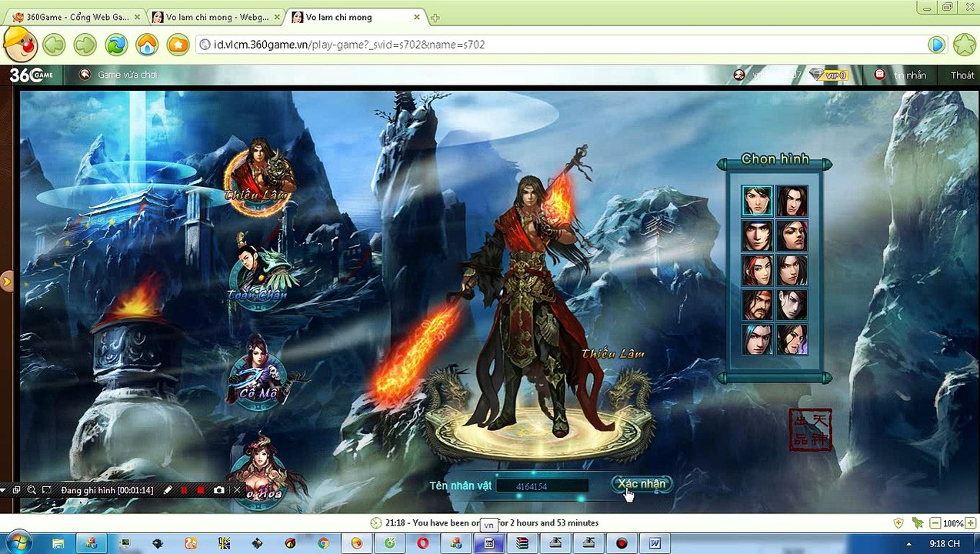This screenshot has width=980, height=554.
Task: Choose third-row left red-haired avatar
Action: [757, 270]
